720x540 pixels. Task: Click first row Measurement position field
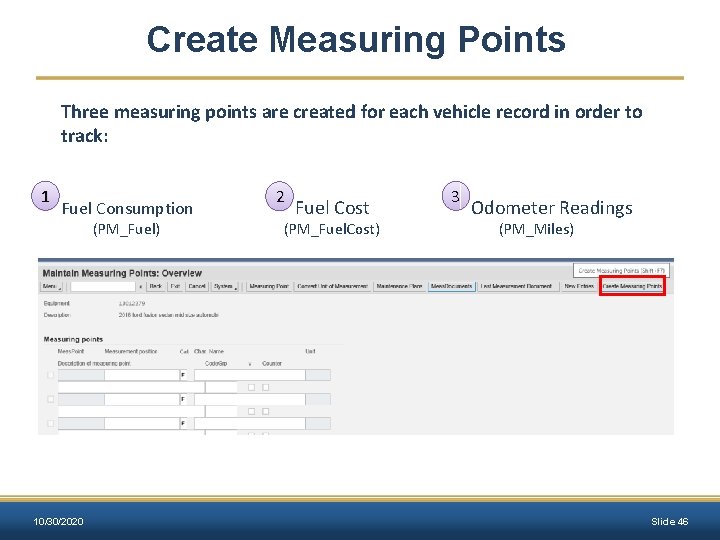(141, 375)
